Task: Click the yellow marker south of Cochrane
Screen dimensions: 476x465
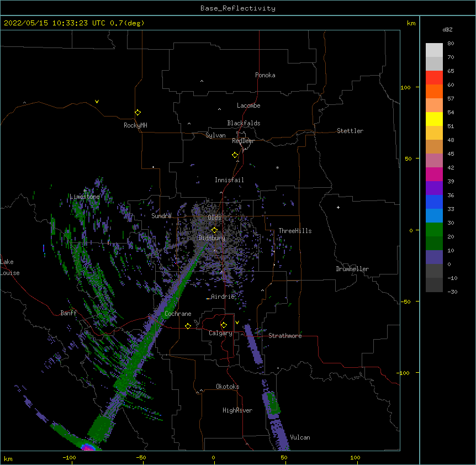Action: pyautogui.click(x=188, y=326)
